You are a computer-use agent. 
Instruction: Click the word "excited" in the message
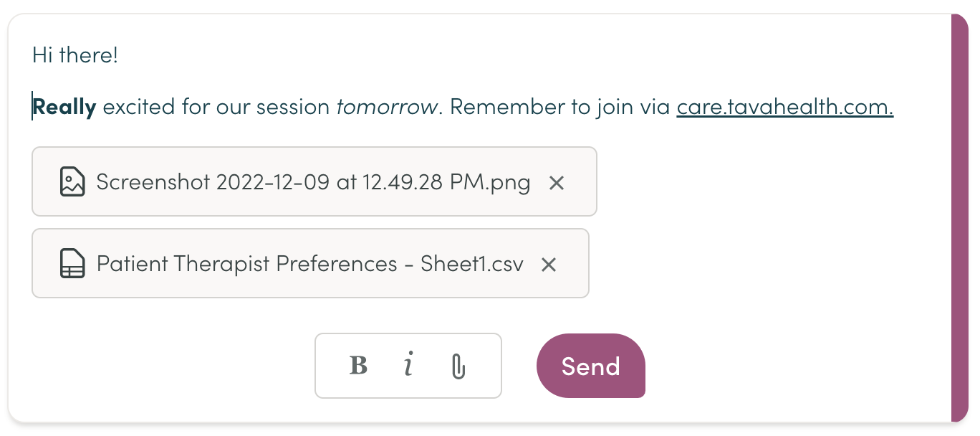pyautogui.click(x=138, y=108)
